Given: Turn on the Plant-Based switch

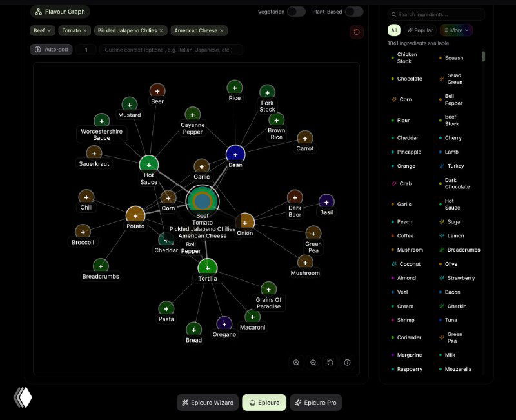Looking at the screenshot, I should 353,12.
